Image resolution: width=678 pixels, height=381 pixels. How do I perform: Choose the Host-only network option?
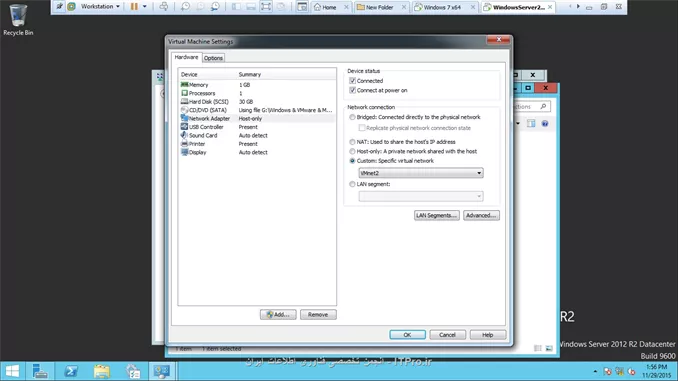352,151
